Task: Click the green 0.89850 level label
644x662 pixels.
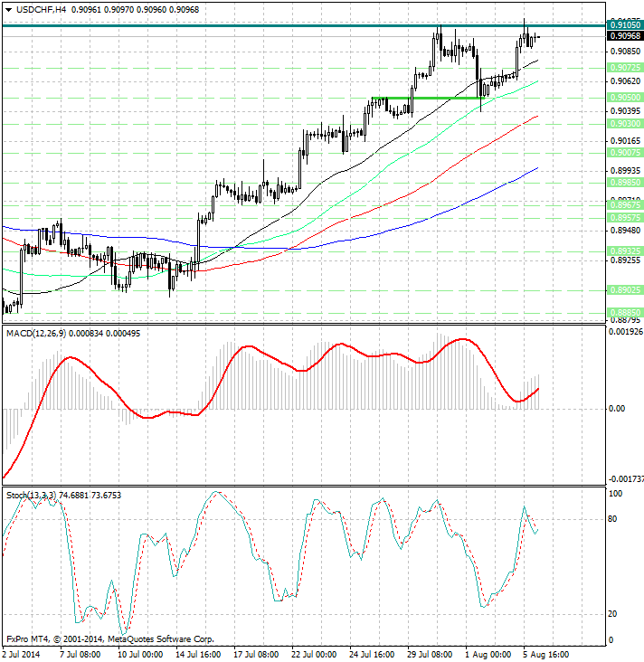Action: coord(625,183)
